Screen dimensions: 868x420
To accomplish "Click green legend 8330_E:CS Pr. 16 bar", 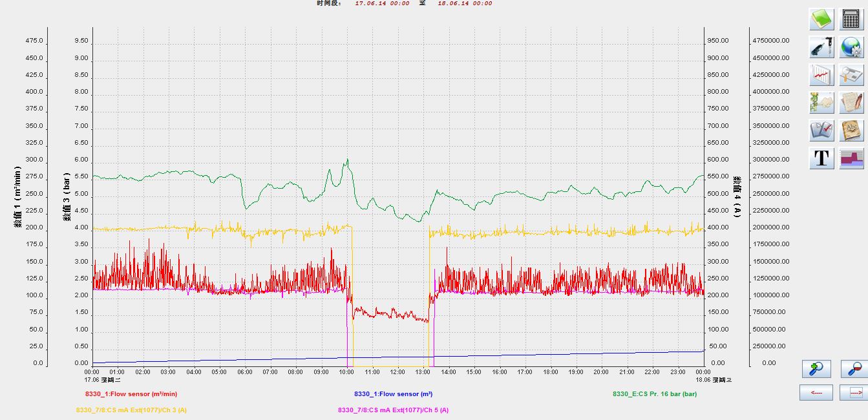I will coord(654,394).
